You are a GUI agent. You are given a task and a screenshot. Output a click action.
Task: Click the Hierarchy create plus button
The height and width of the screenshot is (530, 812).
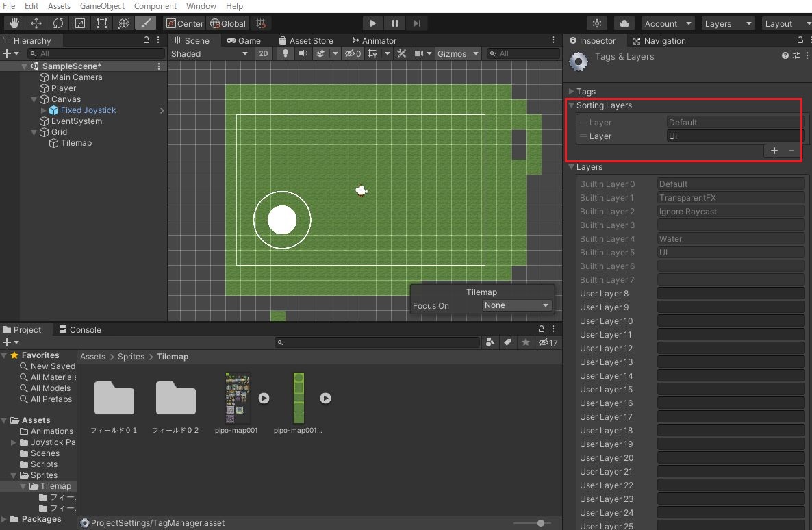coord(10,53)
